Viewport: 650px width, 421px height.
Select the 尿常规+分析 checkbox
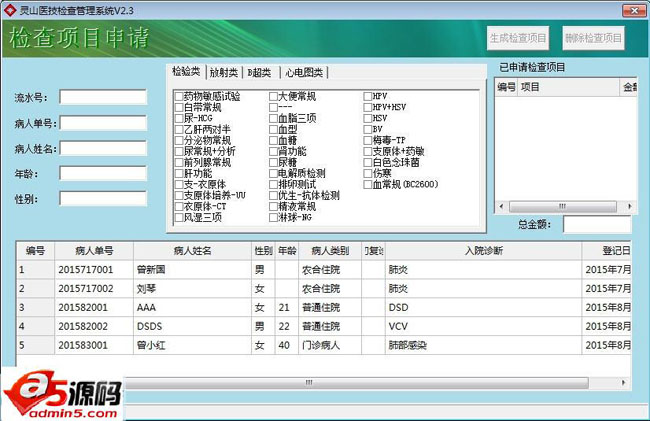[x=179, y=151]
